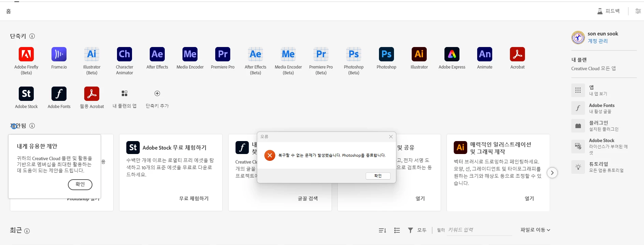Launch After Effects (Beta) icon
Screen dimensions: 644x245
255,54
